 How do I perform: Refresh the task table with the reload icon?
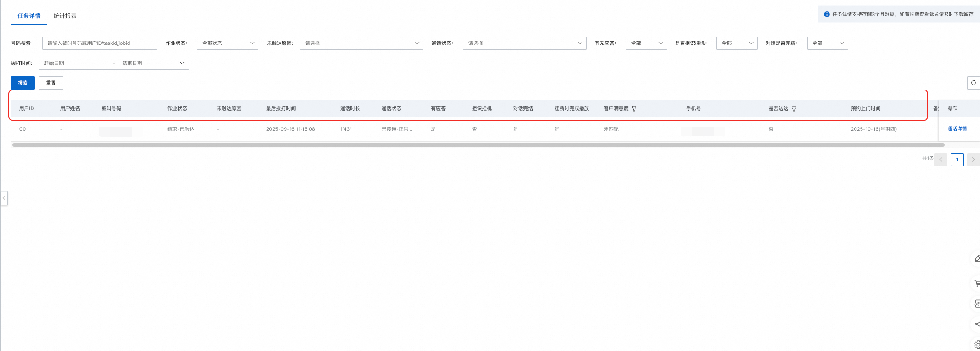[x=973, y=83]
